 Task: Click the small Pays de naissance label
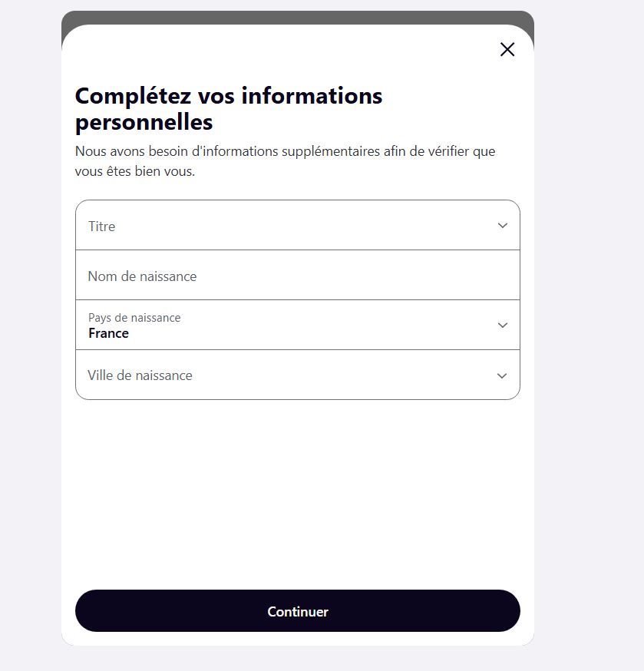pos(134,318)
